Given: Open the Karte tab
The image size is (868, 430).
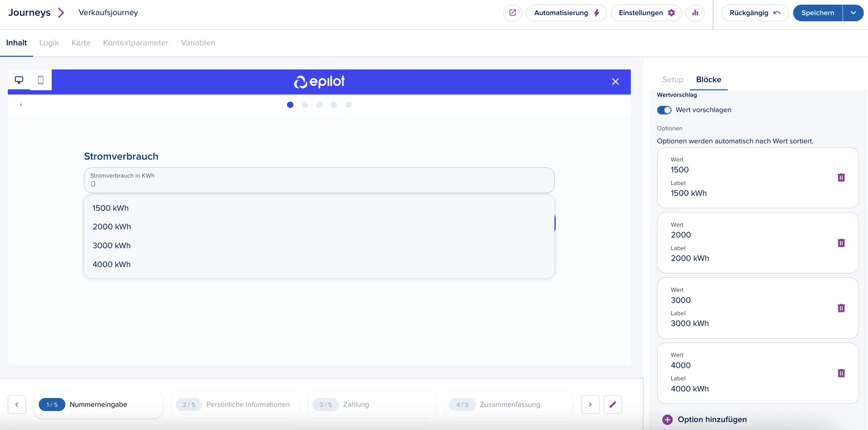Looking at the screenshot, I should pyautogui.click(x=81, y=43).
